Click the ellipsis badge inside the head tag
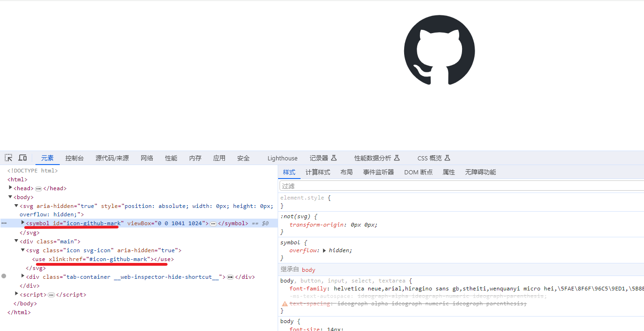Screen dimensions: 644x331 pyautogui.click(x=38, y=188)
